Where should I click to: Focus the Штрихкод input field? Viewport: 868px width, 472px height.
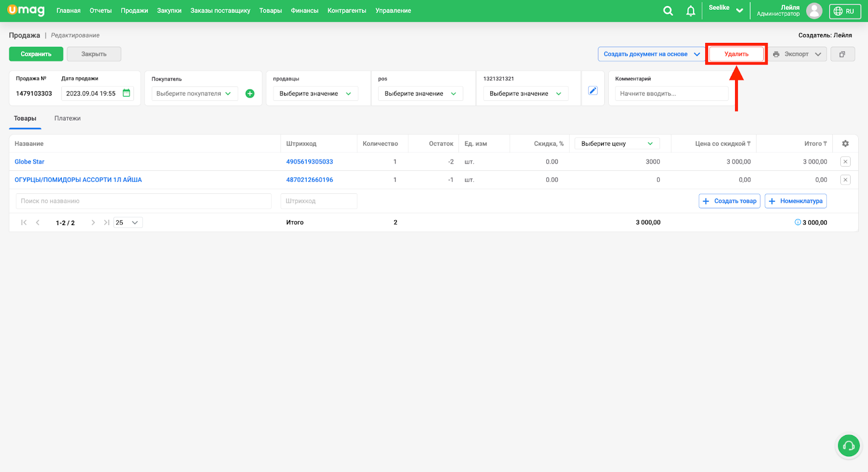(x=319, y=201)
